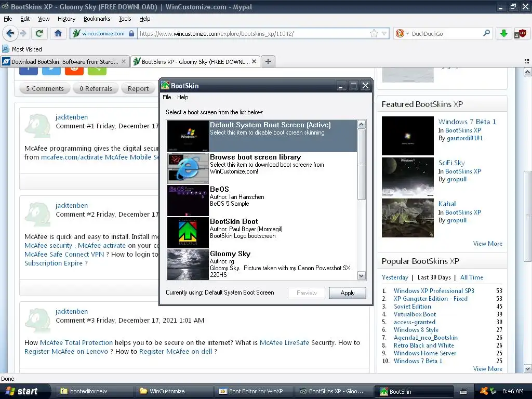Open the Soviet Edition link
Viewport: 532px width, 399px height.
tap(412, 307)
